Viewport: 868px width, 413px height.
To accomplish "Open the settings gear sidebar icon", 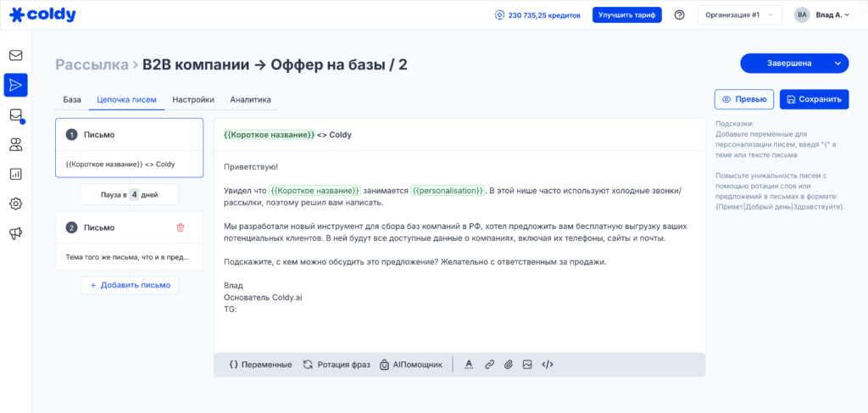I will tap(15, 204).
